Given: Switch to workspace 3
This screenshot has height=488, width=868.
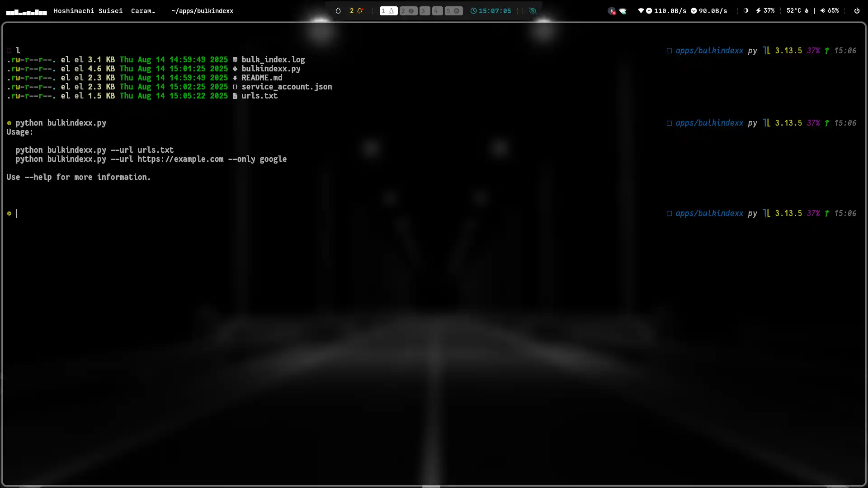Looking at the screenshot, I should (x=424, y=11).
